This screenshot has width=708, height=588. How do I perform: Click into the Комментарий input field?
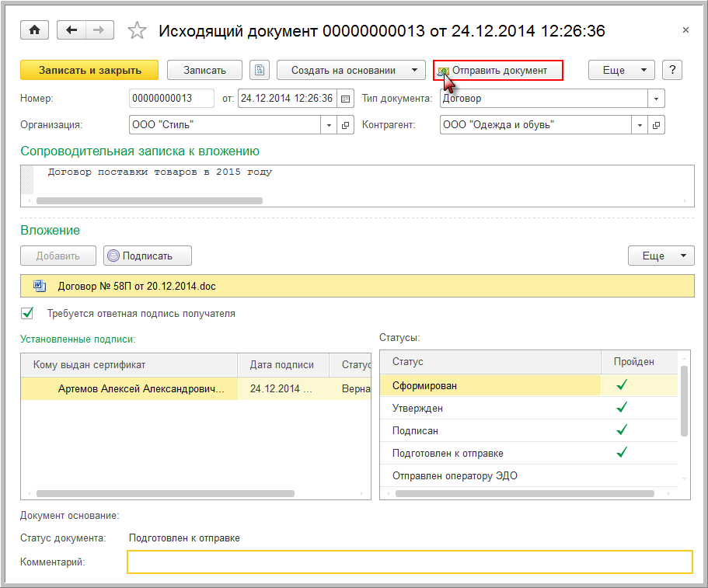[x=410, y=562]
